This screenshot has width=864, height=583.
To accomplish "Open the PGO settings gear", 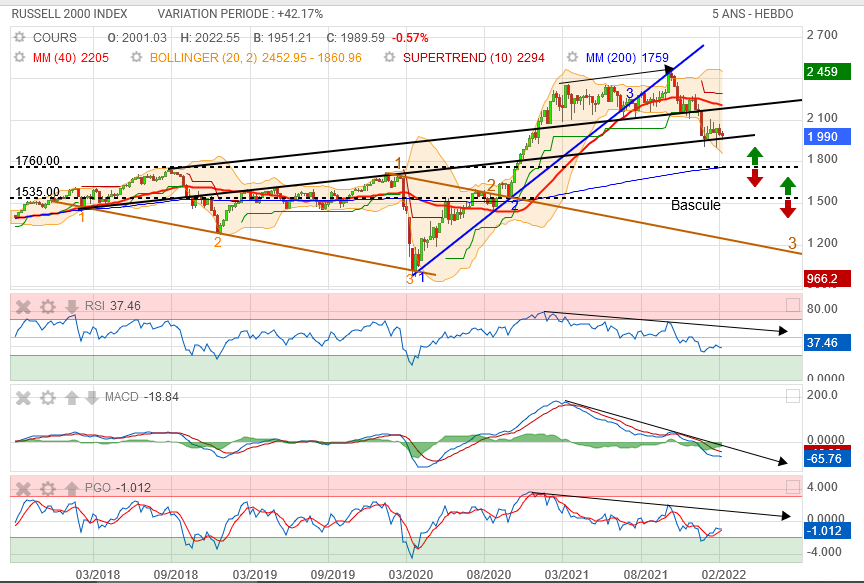I will click(48, 488).
